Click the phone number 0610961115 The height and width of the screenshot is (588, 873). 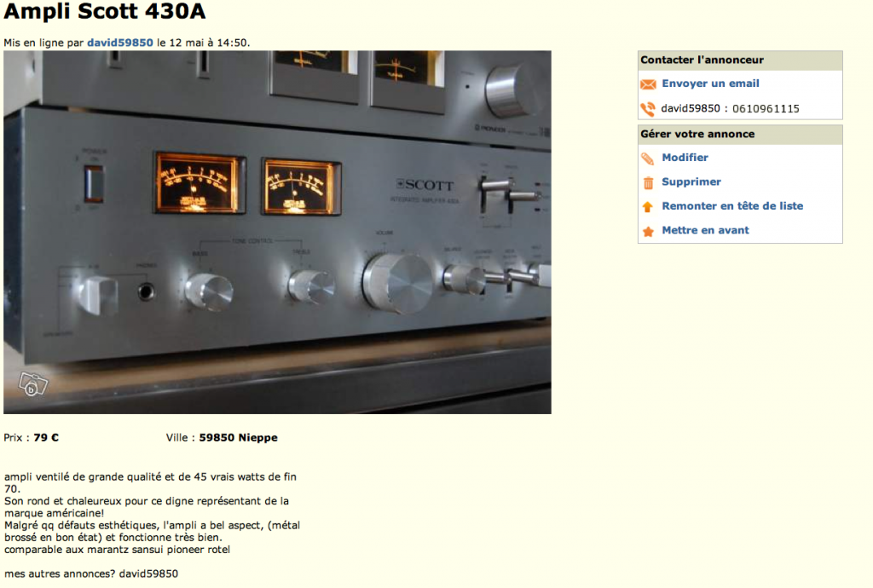766,108
